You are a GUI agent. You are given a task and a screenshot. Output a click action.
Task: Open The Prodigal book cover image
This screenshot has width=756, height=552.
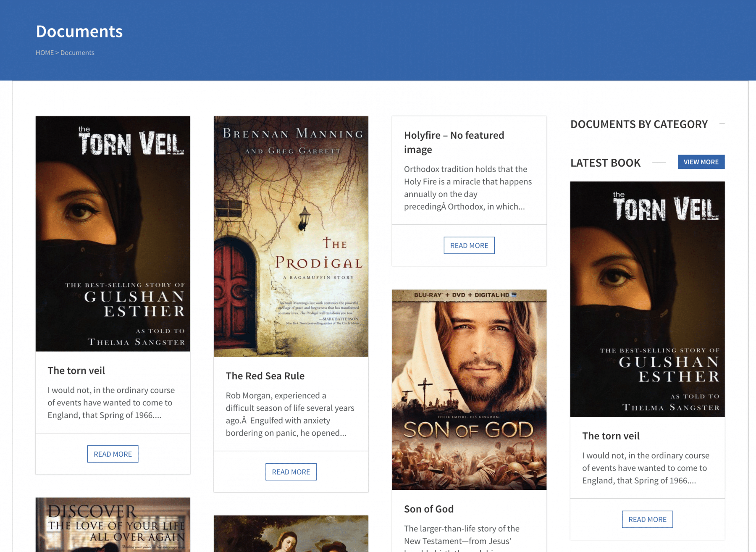(291, 236)
